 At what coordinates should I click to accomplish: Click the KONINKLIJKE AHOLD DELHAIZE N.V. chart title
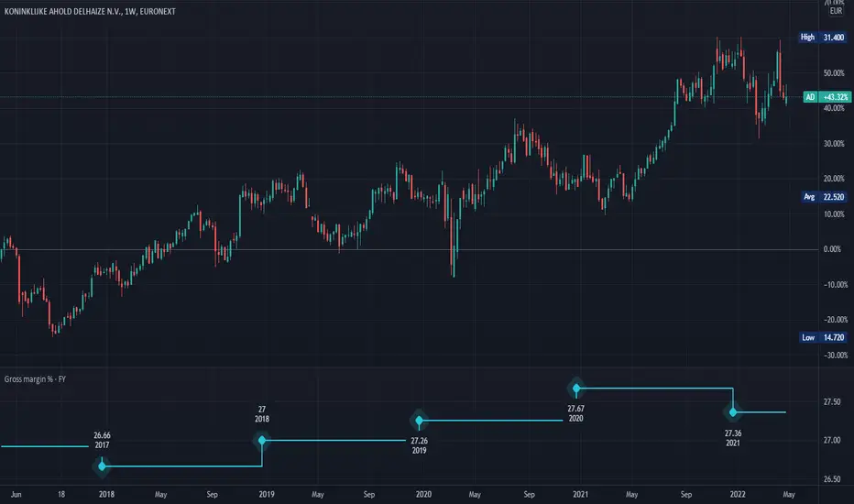click(x=90, y=11)
